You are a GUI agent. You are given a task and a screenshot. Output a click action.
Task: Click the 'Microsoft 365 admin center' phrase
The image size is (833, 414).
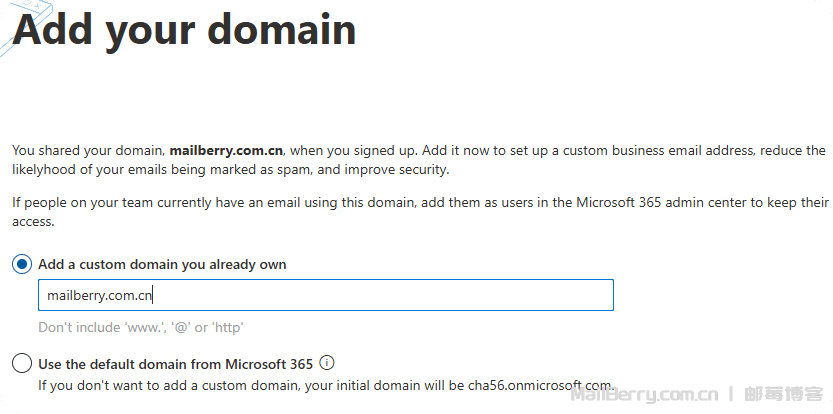[664, 202]
